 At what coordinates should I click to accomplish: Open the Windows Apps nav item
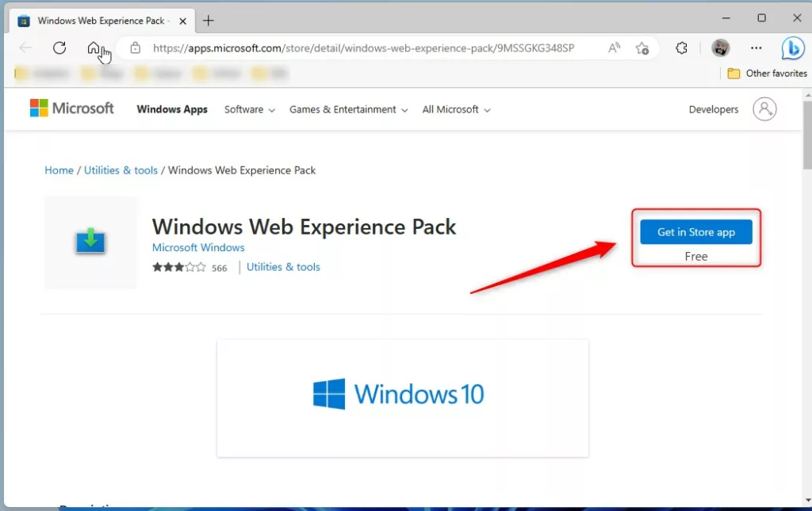[x=172, y=109]
